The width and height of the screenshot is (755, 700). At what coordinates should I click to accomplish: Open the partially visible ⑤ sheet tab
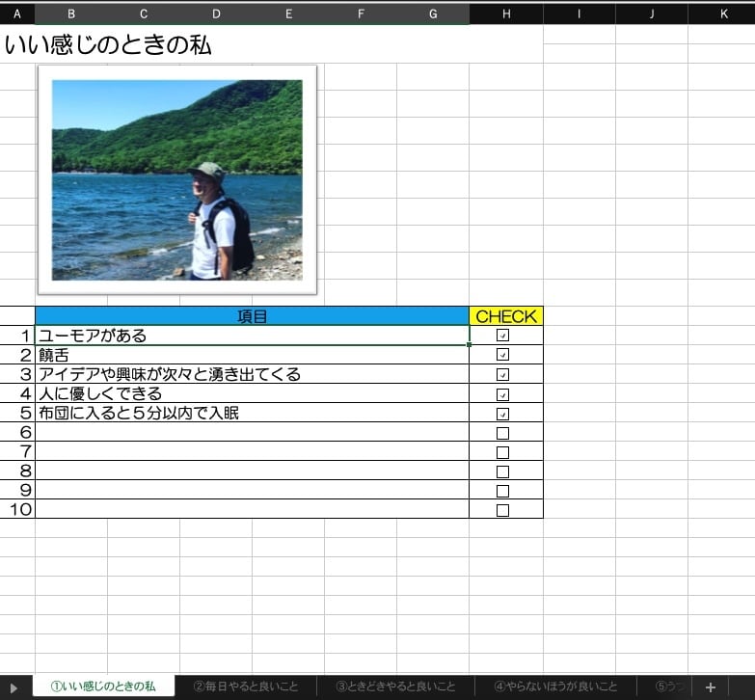[x=665, y=687]
